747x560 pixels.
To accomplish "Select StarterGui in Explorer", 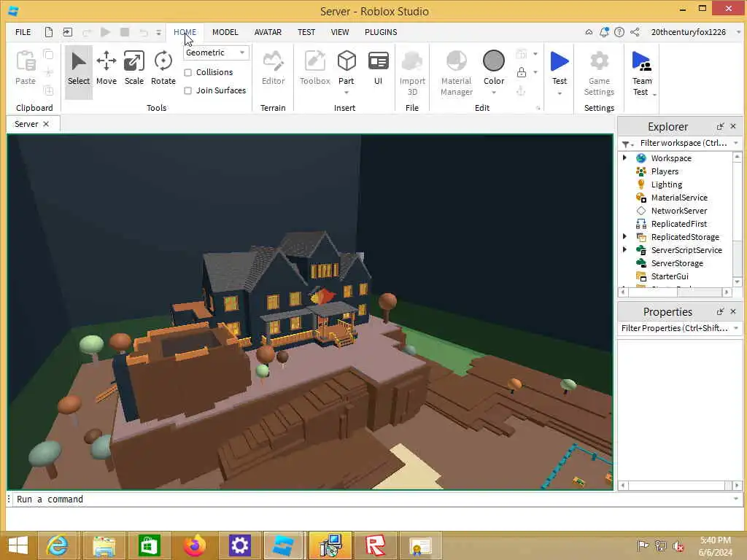I will (x=670, y=276).
